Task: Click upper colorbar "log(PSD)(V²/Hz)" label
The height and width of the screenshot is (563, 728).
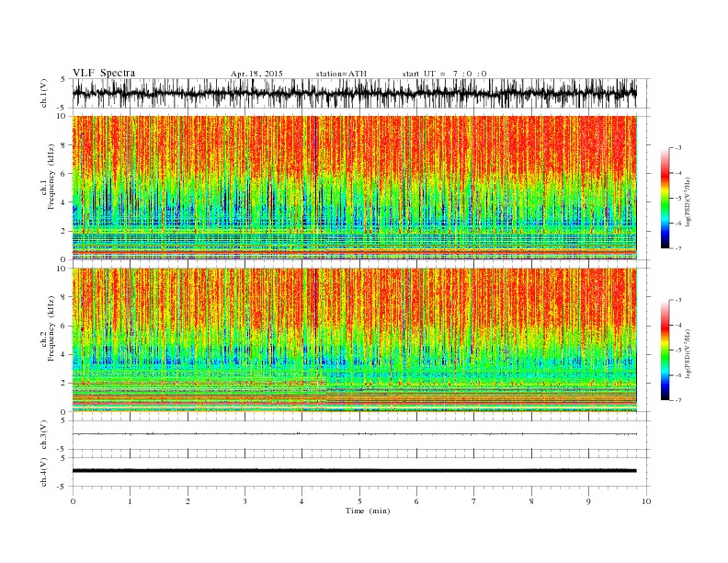Action: tap(688, 201)
